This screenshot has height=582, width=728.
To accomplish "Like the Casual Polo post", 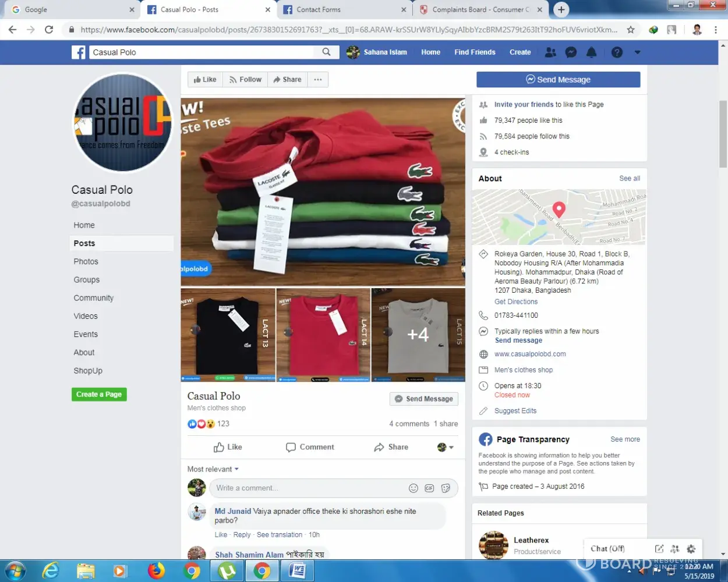I will [228, 447].
